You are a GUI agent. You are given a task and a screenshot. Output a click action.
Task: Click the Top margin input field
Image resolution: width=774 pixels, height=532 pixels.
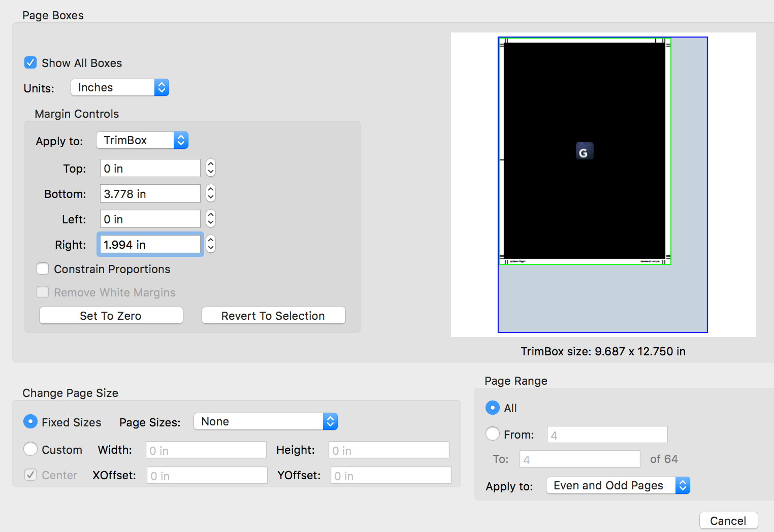point(150,168)
